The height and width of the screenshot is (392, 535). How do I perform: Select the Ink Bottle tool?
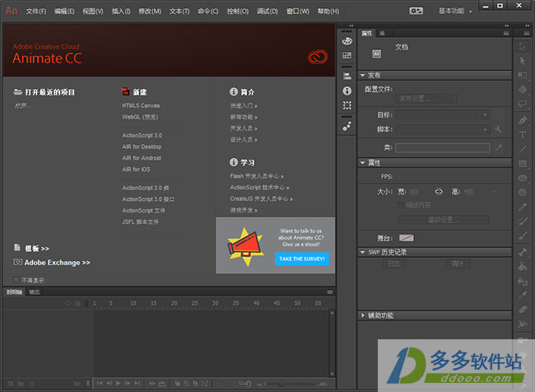523,281
